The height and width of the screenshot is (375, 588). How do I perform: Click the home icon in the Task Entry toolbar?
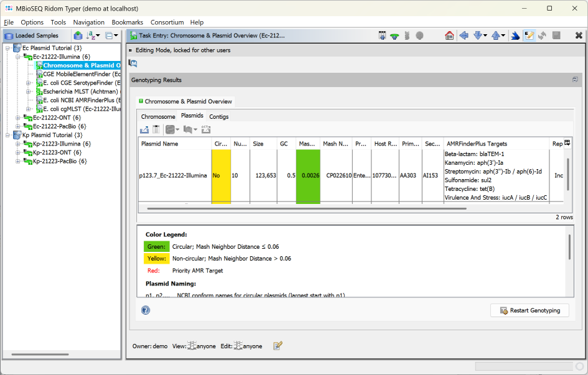point(449,35)
